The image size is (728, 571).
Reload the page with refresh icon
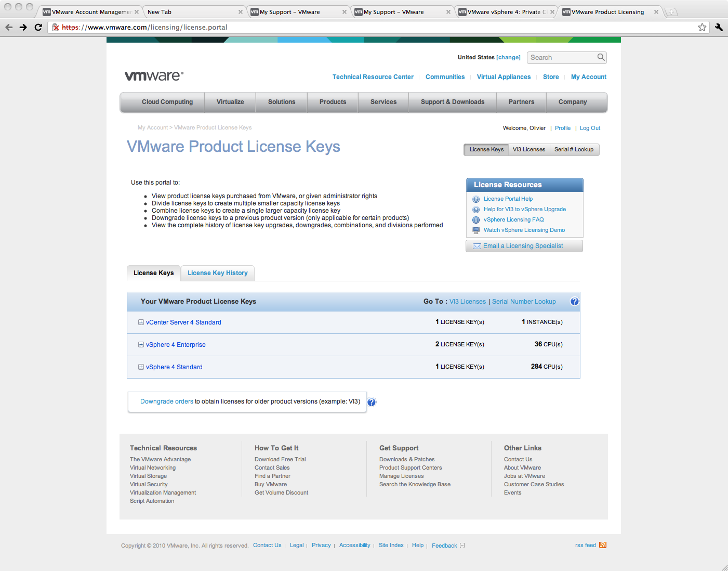[38, 27]
